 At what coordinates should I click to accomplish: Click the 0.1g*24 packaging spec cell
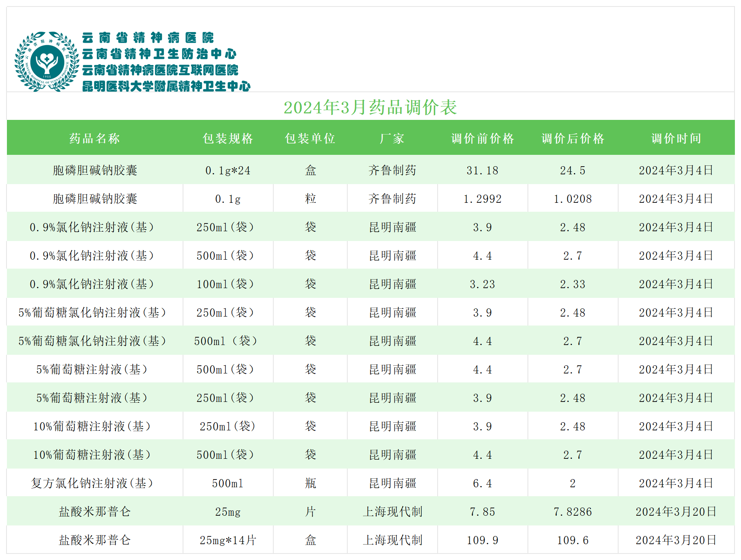point(228,171)
